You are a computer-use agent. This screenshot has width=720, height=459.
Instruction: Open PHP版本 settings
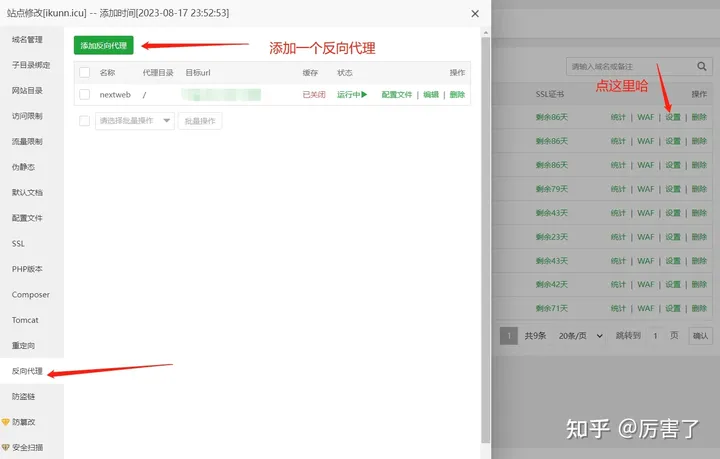coord(27,269)
